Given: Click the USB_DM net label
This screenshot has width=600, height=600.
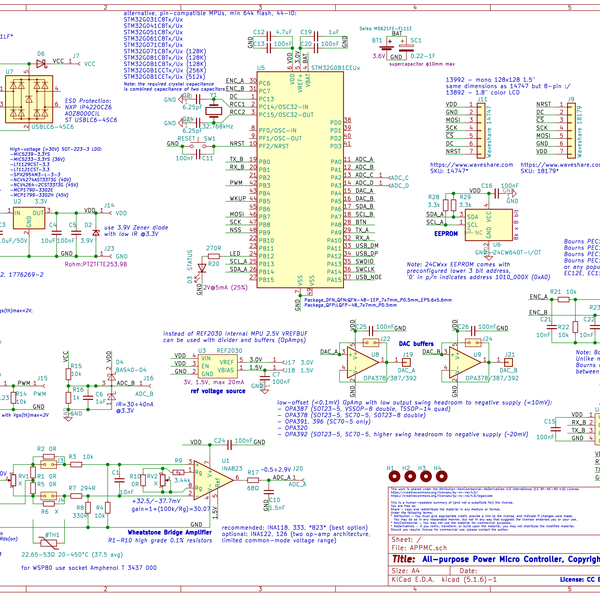Looking at the screenshot, I should (x=367, y=245).
